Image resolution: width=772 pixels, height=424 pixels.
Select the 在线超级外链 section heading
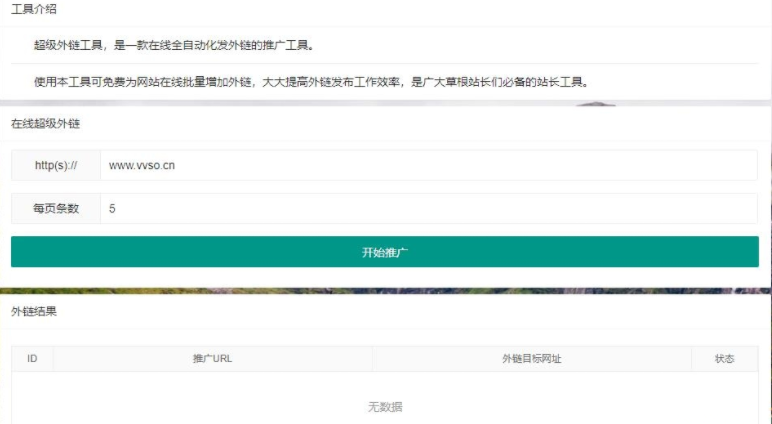coord(45,123)
